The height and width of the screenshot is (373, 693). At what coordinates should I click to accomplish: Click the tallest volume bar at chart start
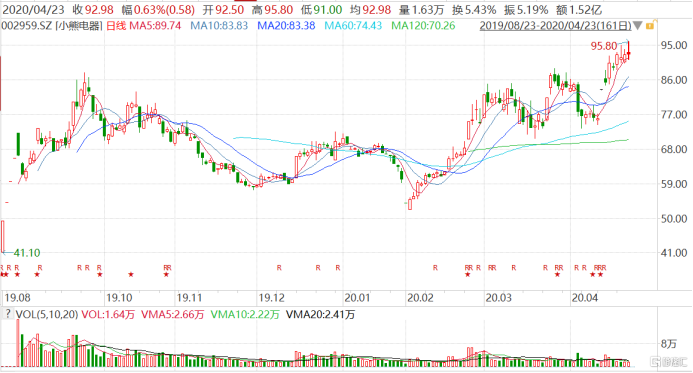[18, 343]
